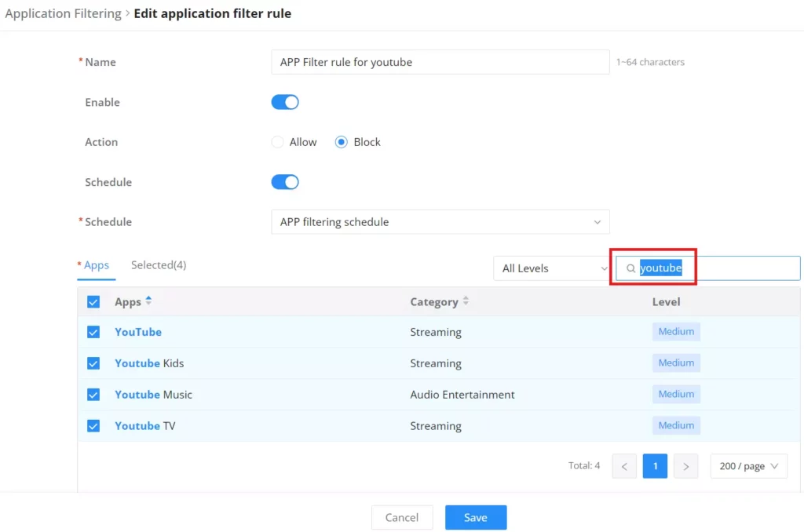Click the youtube search field
Viewport: 804px width, 532px height.
[x=707, y=268]
